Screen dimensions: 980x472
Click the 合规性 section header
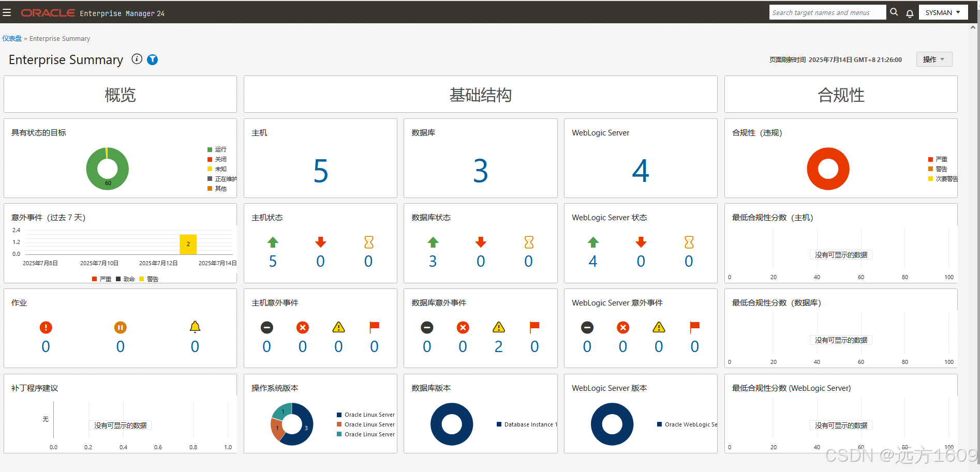841,94
